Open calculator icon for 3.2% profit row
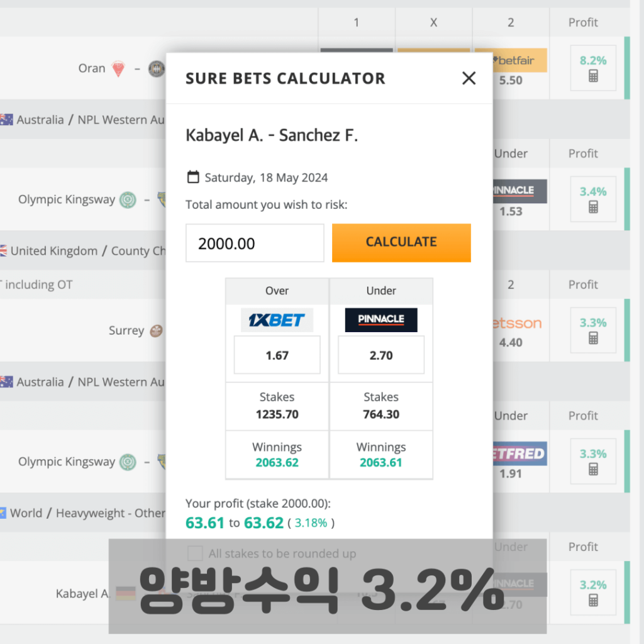This screenshot has width=644, height=644. click(x=593, y=600)
